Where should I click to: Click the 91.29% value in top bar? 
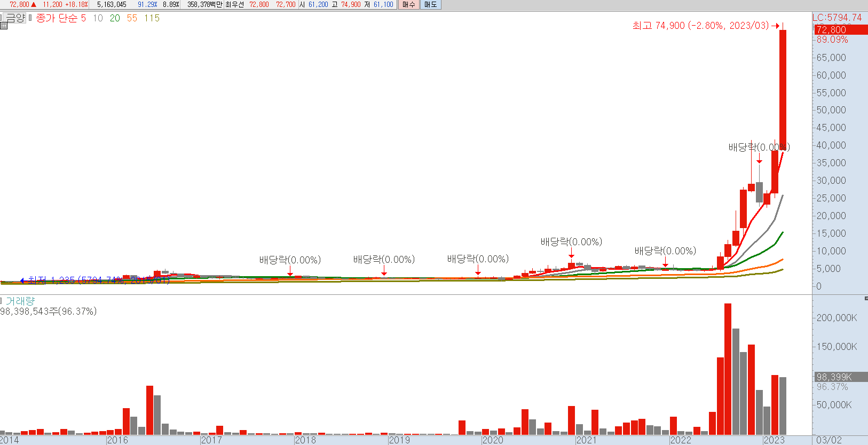(147, 5)
